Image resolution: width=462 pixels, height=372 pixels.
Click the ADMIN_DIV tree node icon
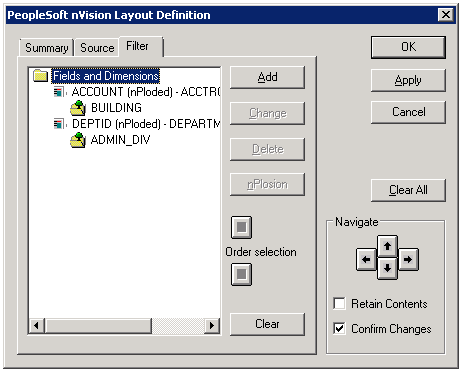(x=78, y=140)
